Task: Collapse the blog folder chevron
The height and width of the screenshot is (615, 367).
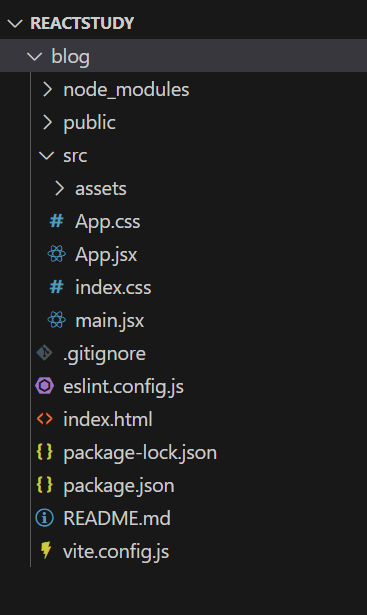Action: (x=35, y=57)
